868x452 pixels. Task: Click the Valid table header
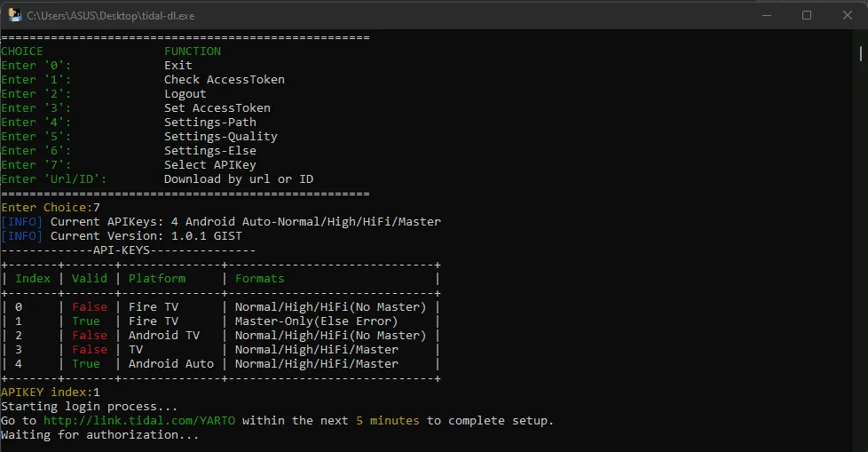90,279
